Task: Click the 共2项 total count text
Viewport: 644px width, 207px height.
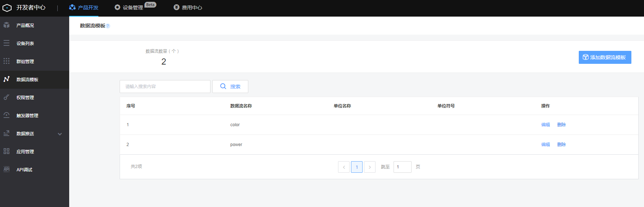Action: click(x=136, y=167)
